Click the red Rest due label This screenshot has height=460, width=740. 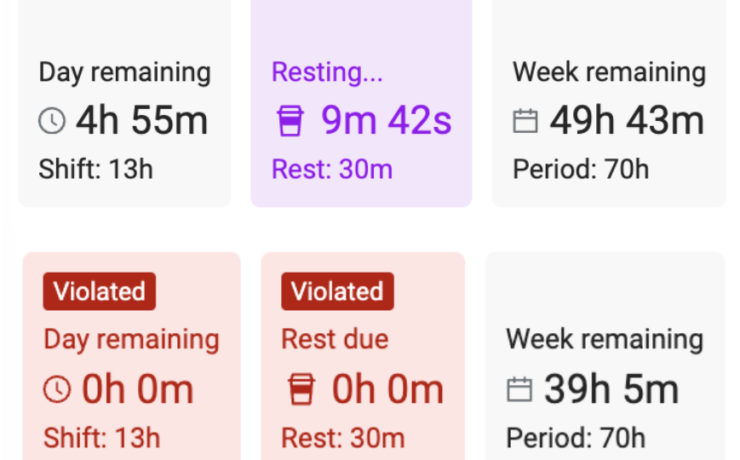pos(333,339)
